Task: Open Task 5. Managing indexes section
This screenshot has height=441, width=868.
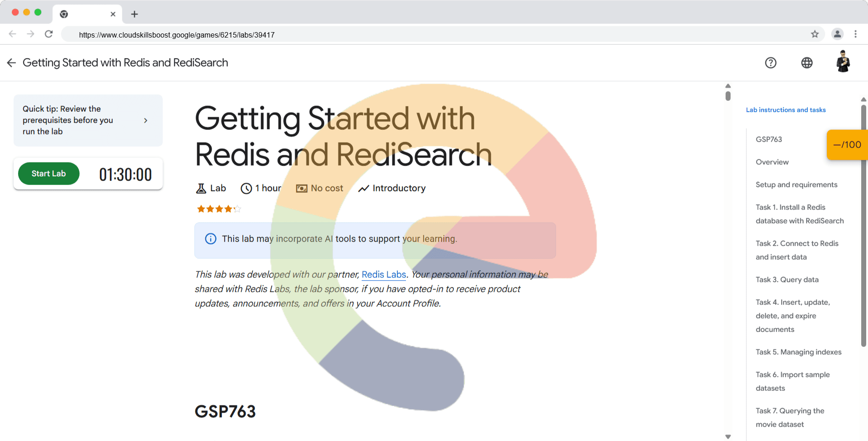Action: point(798,352)
